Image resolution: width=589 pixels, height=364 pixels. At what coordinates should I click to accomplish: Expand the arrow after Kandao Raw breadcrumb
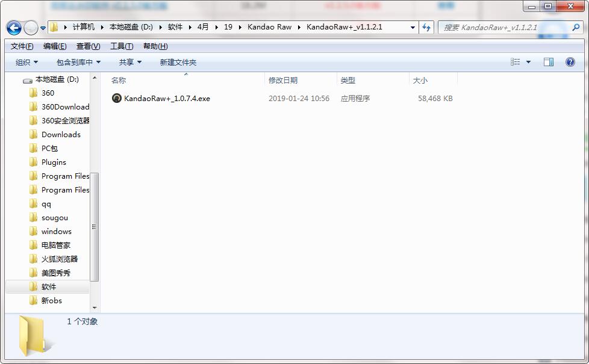pos(299,28)
